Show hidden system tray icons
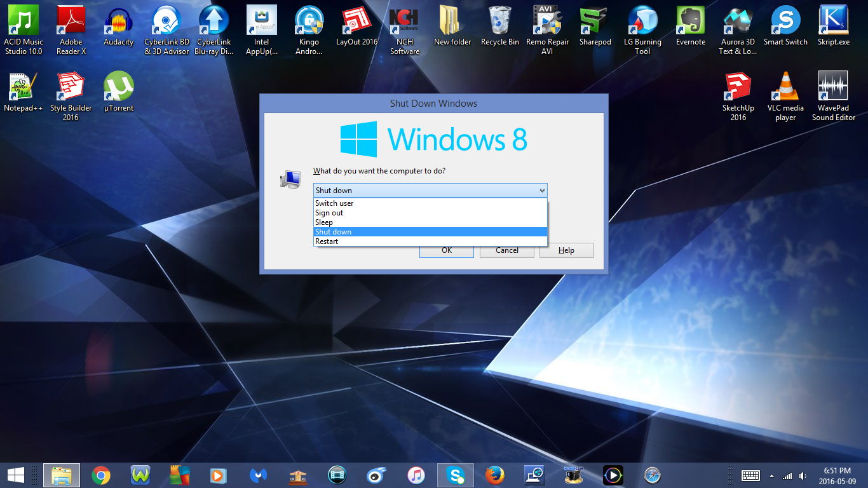 point(772,476)
